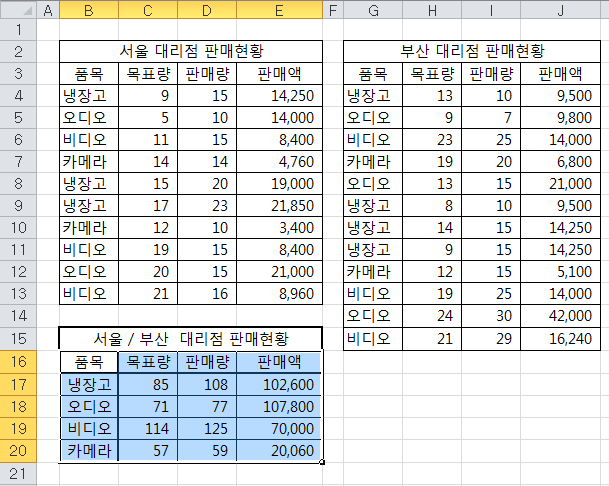Image resolution: width=609 pixels, height=486 pixels.
Task: Select row 2 header
Action: (18, 52)
